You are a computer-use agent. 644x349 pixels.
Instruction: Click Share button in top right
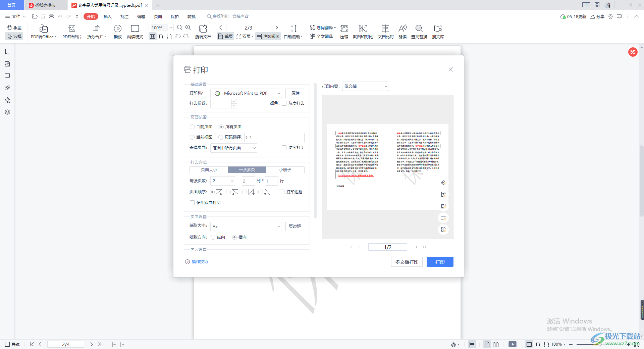click(597, 16)
